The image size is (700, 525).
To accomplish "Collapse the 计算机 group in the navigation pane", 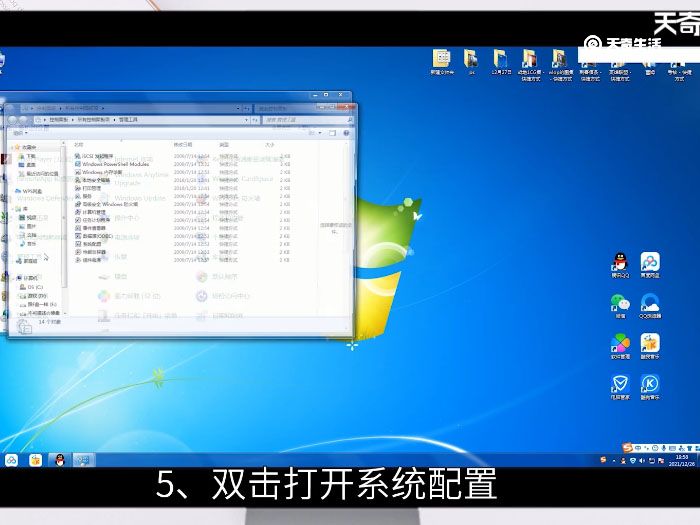I will (x=12, y=278).
